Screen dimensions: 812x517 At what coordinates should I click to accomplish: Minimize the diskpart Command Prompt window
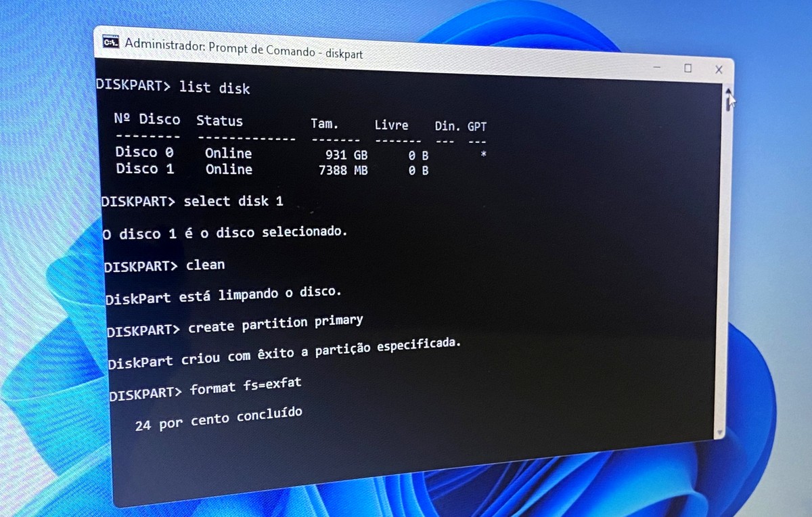pyautogui.click(x=658, y=67)
